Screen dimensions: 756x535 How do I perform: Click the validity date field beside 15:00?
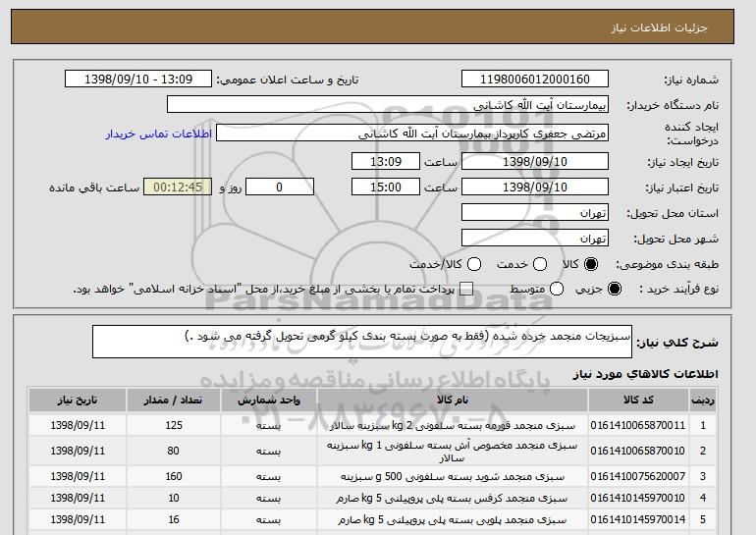(535, 187)
